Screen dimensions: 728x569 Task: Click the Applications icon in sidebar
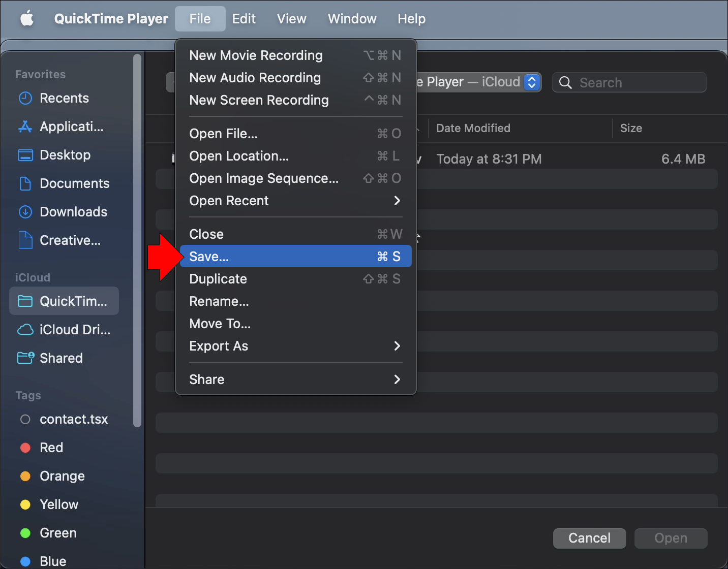point(25,127)
